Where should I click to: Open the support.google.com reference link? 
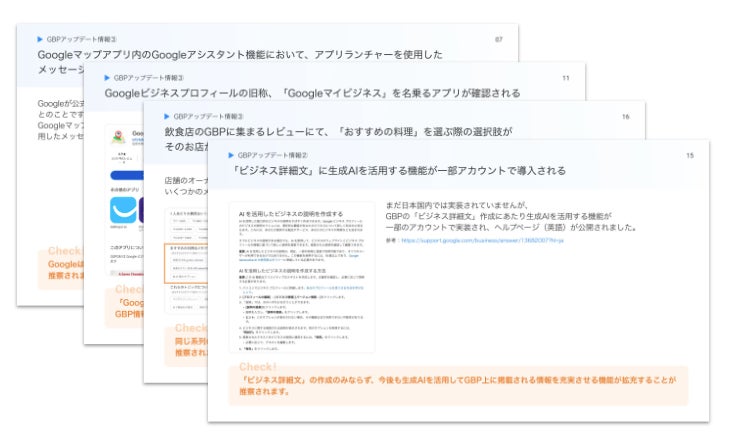click(x=482, y=241)
